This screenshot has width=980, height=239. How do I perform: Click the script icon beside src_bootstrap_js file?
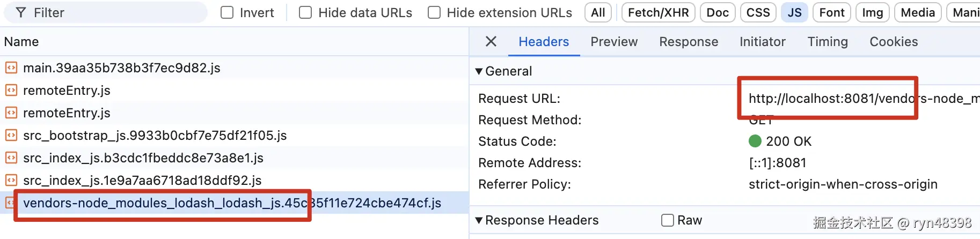(11, 135)
